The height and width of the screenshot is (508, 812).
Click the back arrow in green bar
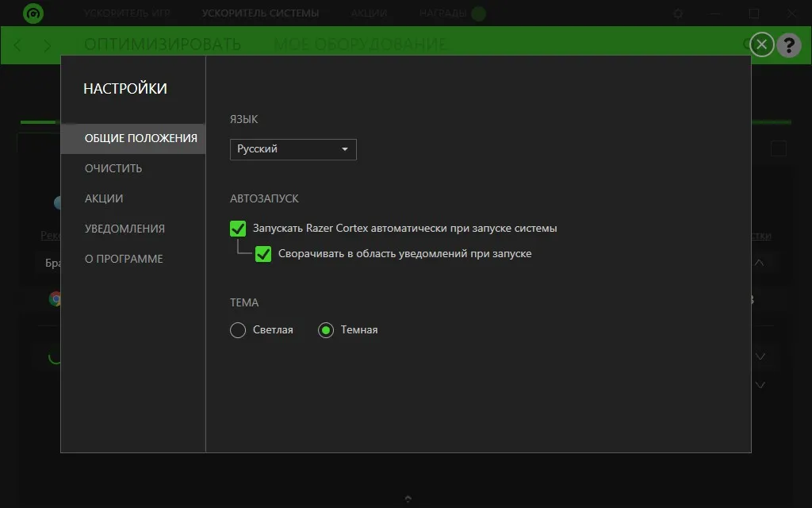click(17, 45)
